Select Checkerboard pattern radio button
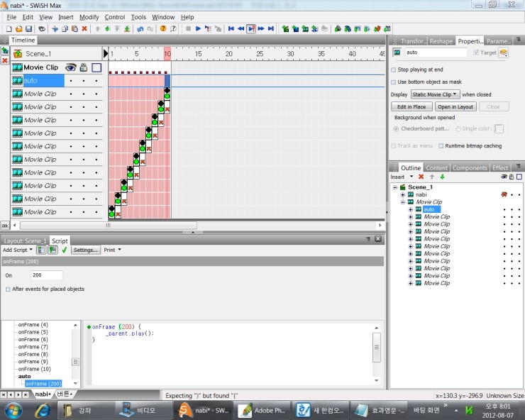Image resolution: width=525 pixels, height=420 pixels. click(x=396, y=128)
